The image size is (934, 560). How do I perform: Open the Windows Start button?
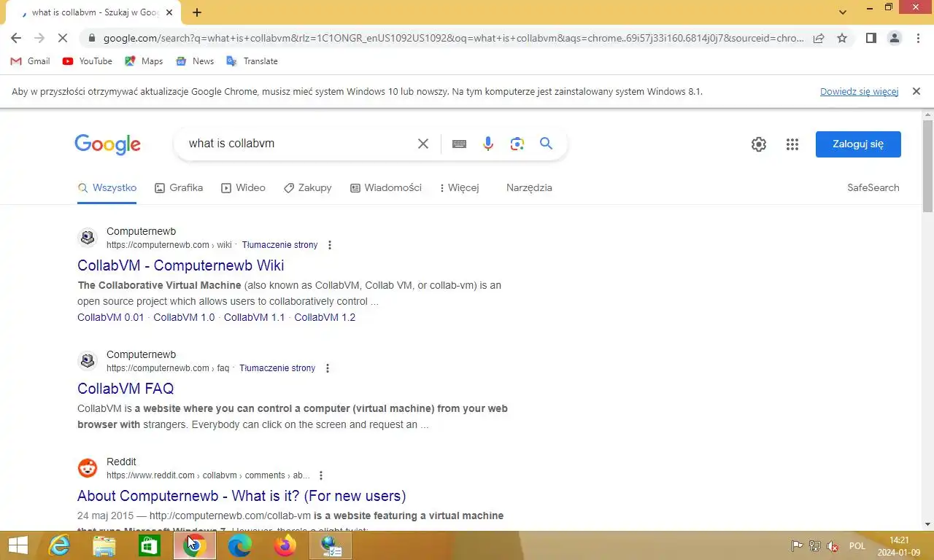pyautogui.click(x=18, y=545)
